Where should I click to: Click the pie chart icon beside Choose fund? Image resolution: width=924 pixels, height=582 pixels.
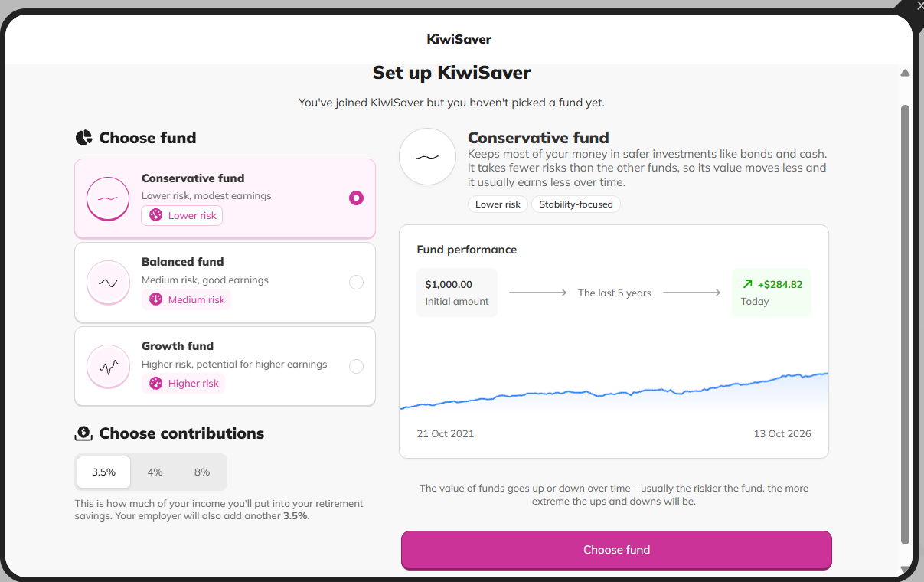coord(83,138)
